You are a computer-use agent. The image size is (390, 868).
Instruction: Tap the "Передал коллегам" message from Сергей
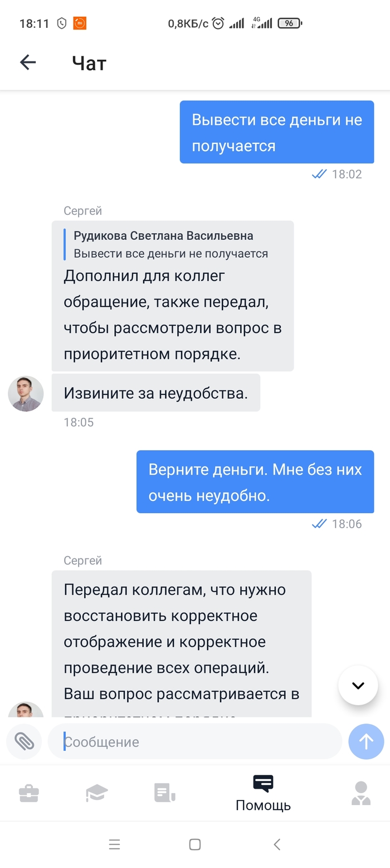(181, 642)
